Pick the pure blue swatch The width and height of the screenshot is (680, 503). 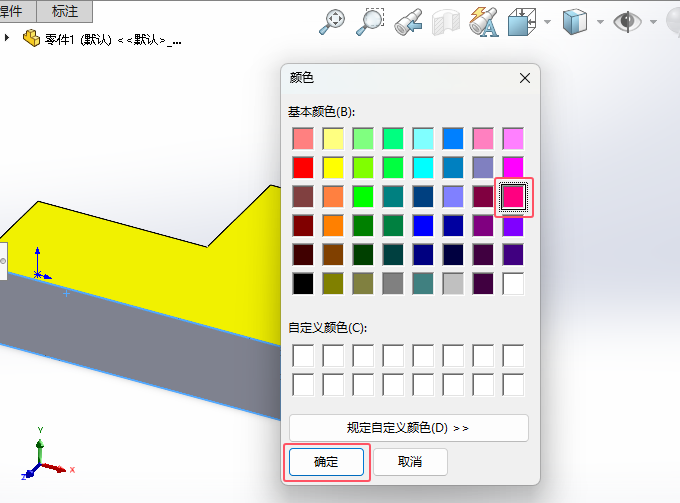[423, 225]
